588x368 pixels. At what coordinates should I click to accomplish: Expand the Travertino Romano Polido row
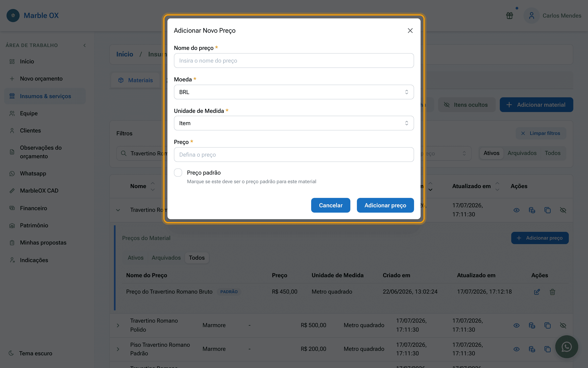tap(118, 325)
